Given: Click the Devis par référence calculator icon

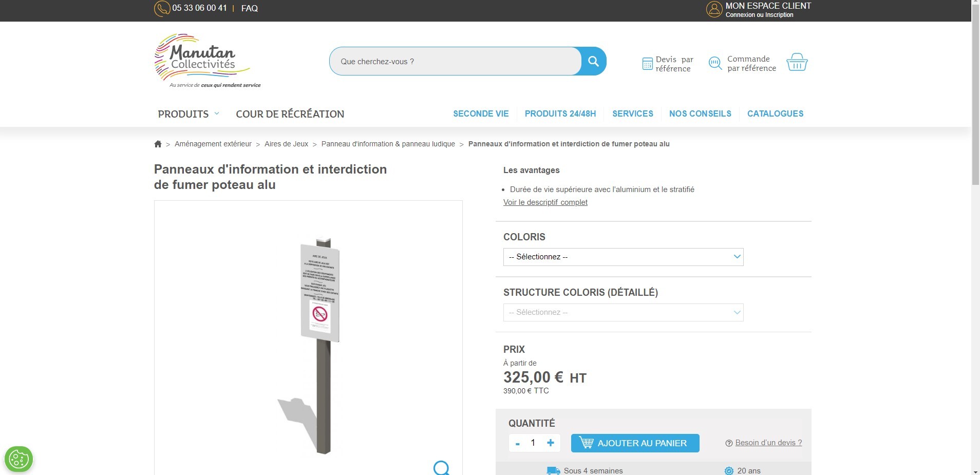Looking at the screenshot, I should (x=647, y=64).
